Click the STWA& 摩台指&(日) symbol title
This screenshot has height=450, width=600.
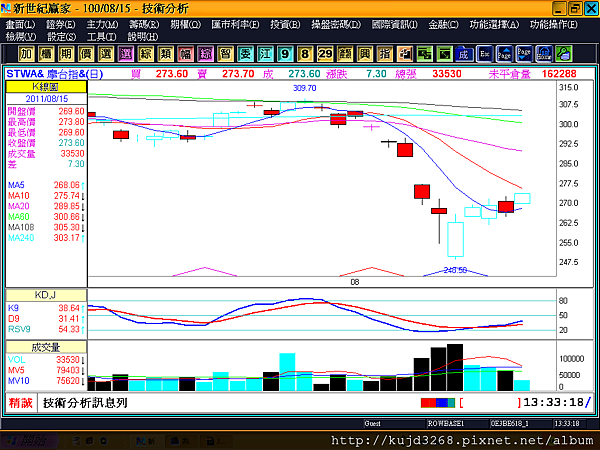pyautogui.click(x=55, y=74)
